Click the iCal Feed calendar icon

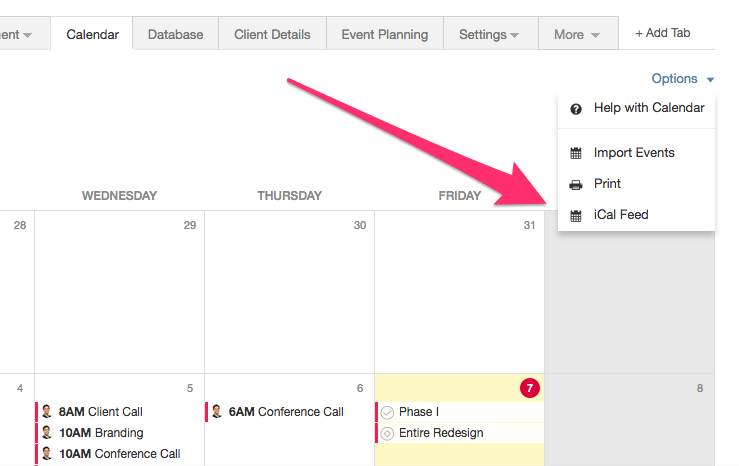pos(575,216)
